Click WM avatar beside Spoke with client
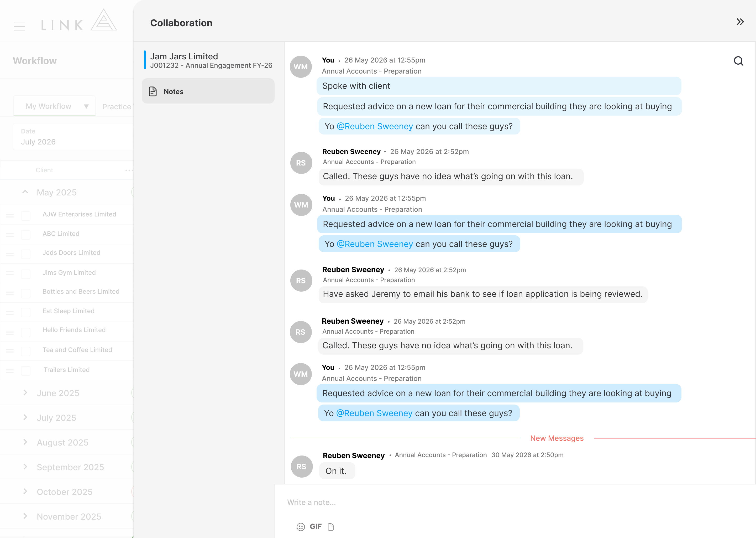756x538 pixels. tap(301, 66)
